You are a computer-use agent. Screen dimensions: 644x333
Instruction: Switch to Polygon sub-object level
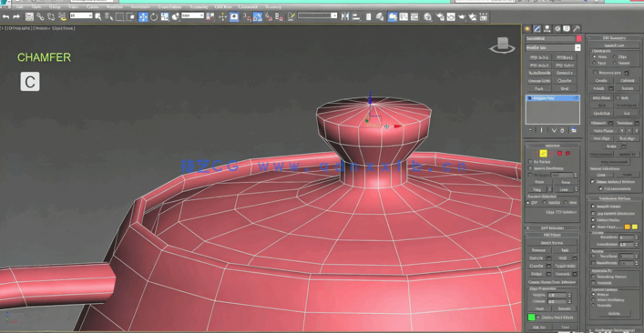point(559,154)
